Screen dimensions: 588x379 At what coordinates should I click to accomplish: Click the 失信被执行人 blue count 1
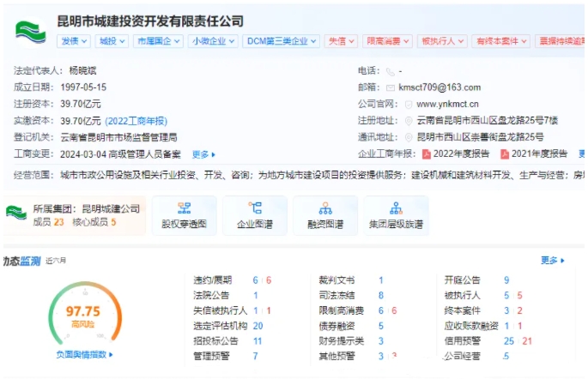(x=256, y=310)
